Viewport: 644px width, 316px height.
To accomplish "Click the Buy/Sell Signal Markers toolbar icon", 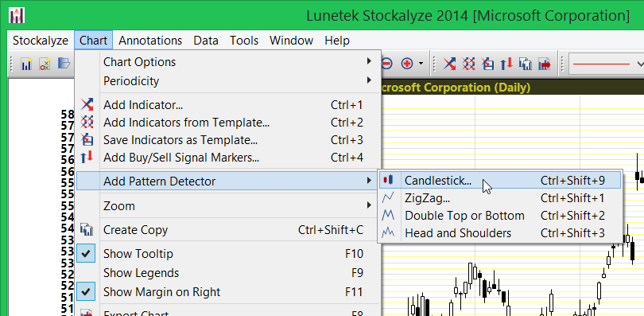I will click(506, 64).
